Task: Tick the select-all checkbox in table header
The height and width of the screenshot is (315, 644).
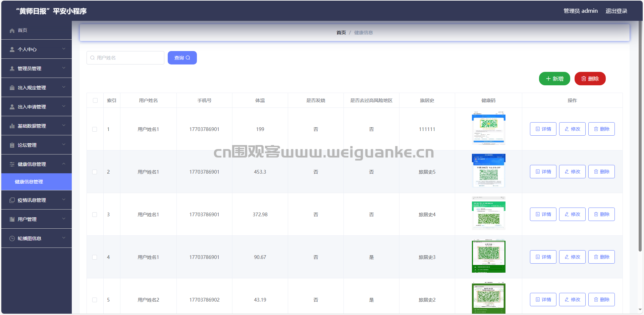Action: click(x=95, y=100)
